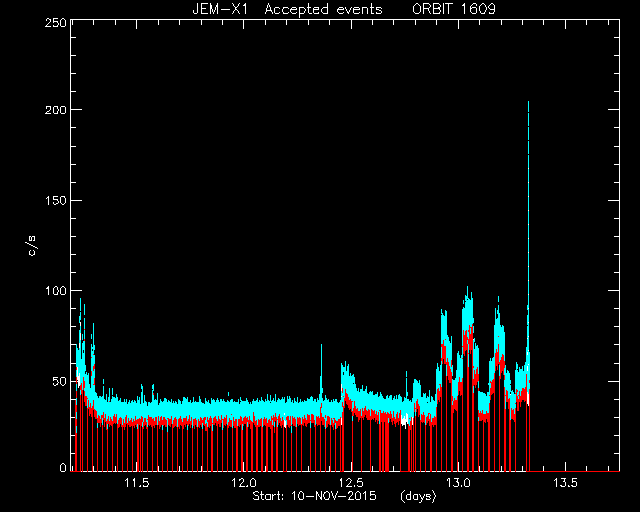Click the 250 tick label on the y-axis
This screenshot has height=512, width=640.
click(56, 22)
